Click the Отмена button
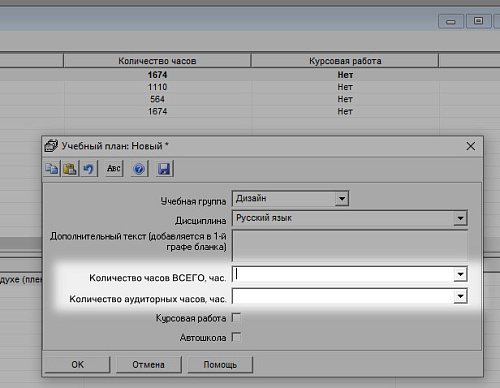The height and width of the screenshot is (388, 500). tap(149, 365)
